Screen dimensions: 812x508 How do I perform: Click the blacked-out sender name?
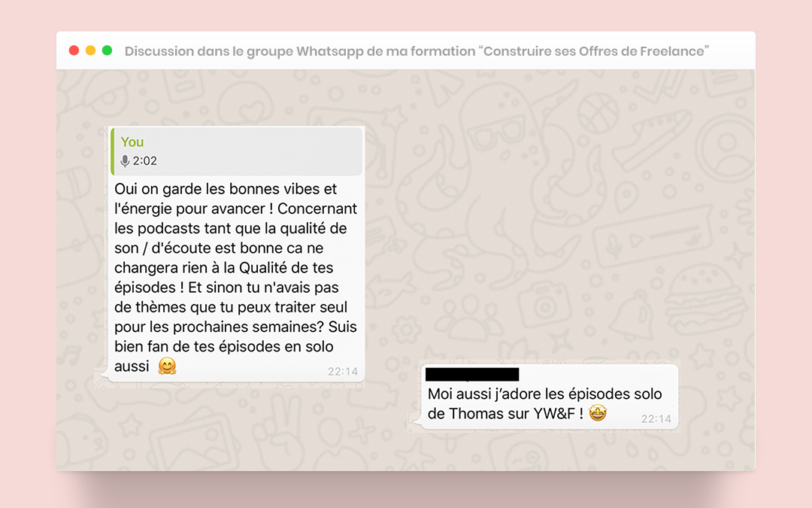(x=471, y=374)
